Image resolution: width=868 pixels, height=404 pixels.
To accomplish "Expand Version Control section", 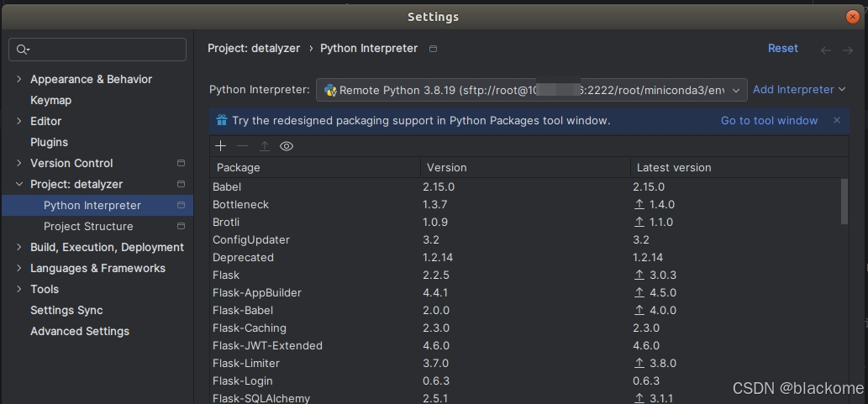I will [x=18, y=163].
